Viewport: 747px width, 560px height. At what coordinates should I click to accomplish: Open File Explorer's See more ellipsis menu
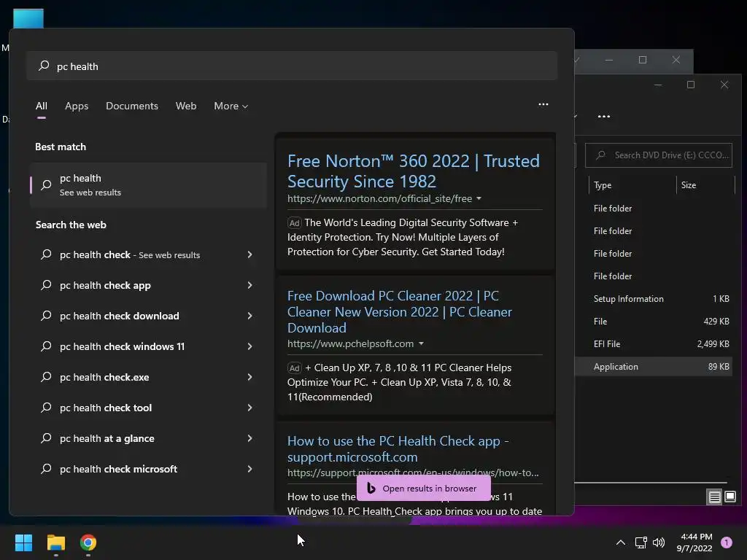point(603,116)
